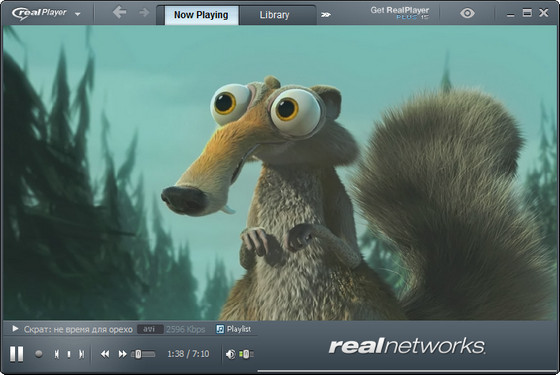Jump to the previous clip
The image size is (560, 375).
tap(56, 354)
